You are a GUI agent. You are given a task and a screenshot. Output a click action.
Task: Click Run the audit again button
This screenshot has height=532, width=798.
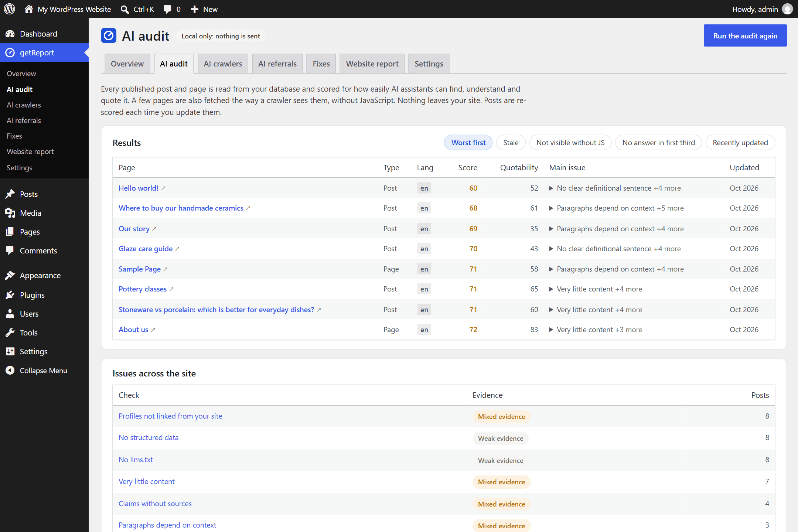pos(745,35)
